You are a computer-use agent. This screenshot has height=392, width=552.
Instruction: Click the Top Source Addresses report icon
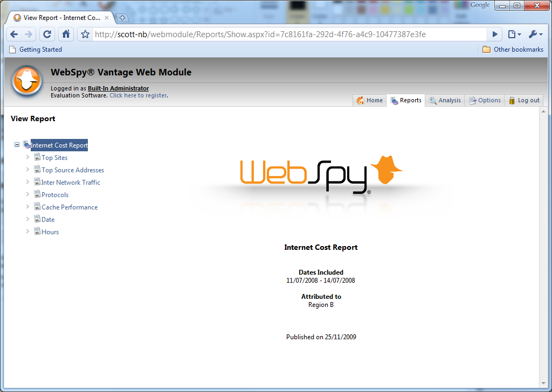pyautogui.click(x=37, y=169)
